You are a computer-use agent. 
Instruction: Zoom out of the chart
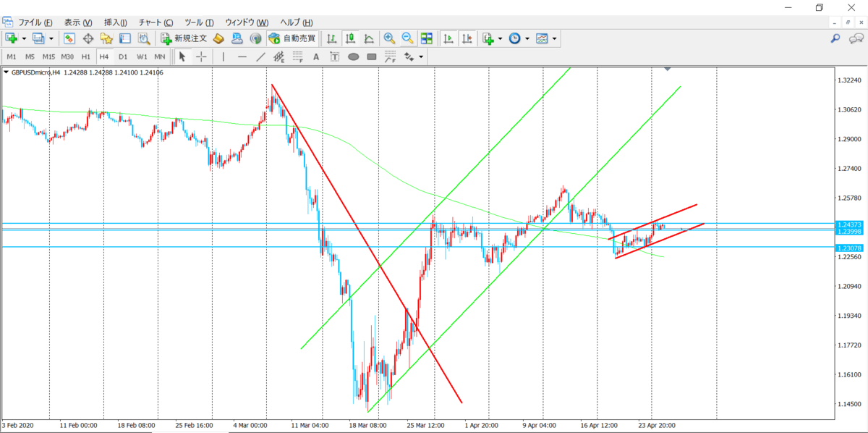pos(407,38)
